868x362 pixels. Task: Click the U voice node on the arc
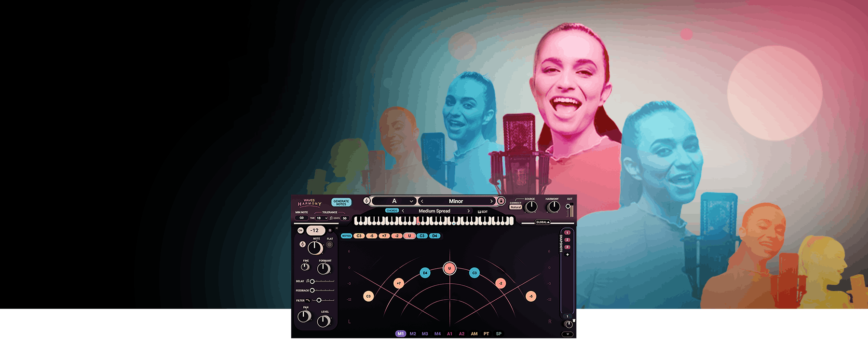click(x=449, y=268)
